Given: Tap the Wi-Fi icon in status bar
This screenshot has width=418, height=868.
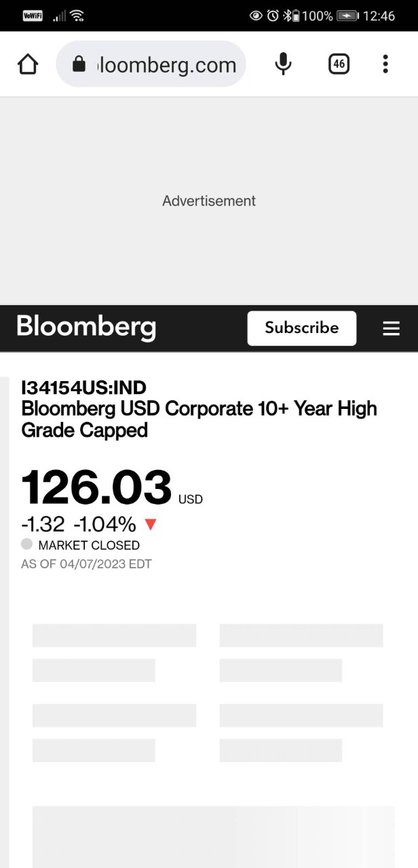Looking at the screenshot, I should 77,16.
